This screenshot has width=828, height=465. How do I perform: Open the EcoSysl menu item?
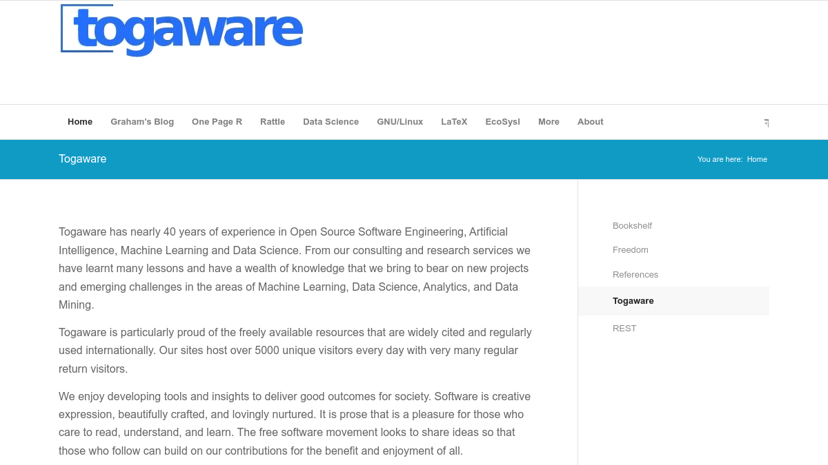point(503,122)
